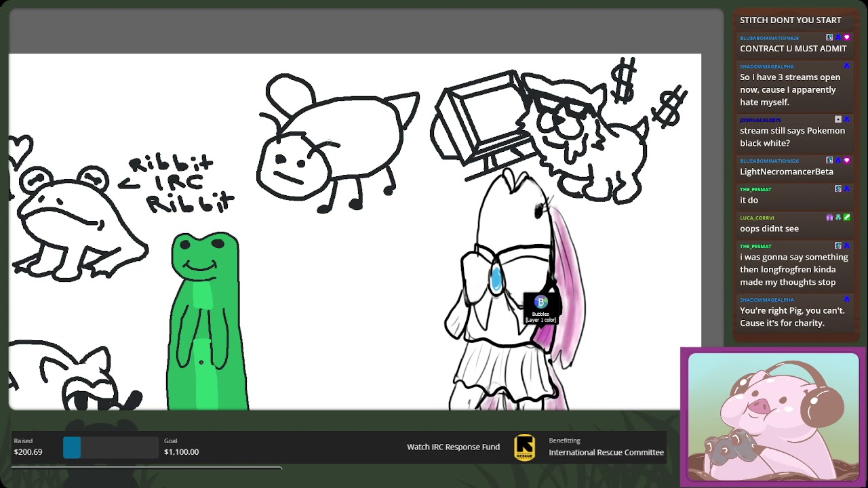Click the 'Benefitting' label

(564, 441)
